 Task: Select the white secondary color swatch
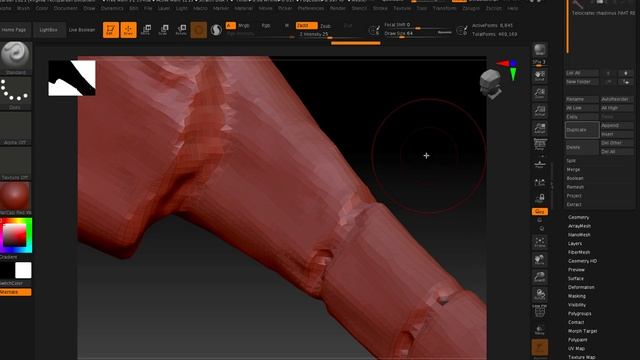pos(23,271)
